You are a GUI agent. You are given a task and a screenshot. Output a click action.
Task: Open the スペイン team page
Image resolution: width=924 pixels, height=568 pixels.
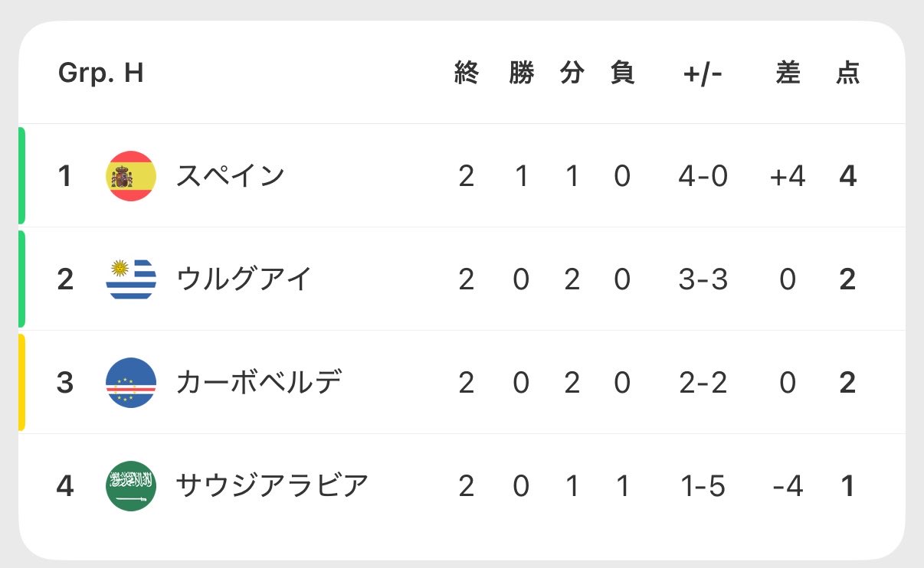click(231, 176)
